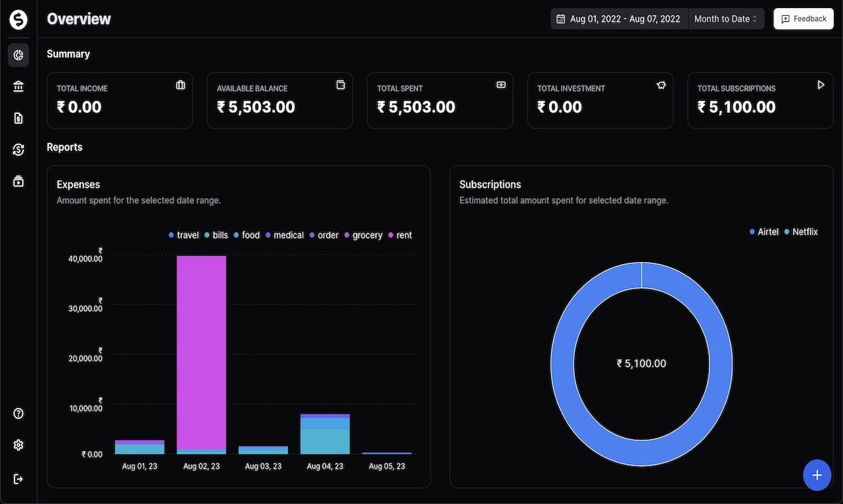Viewport: 843px width, 504px height.
Task: Click the Aug 02 rent bar segment
Action: tap(201, 352)
